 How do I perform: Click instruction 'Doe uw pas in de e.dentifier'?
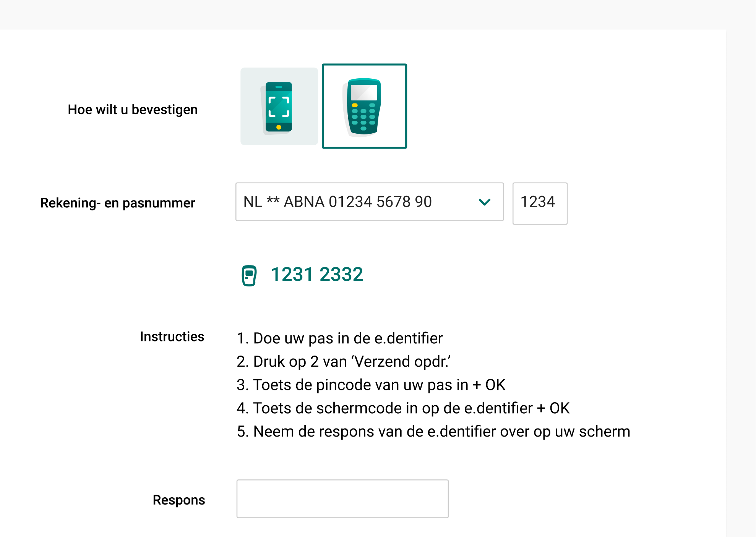pos(340,338)
